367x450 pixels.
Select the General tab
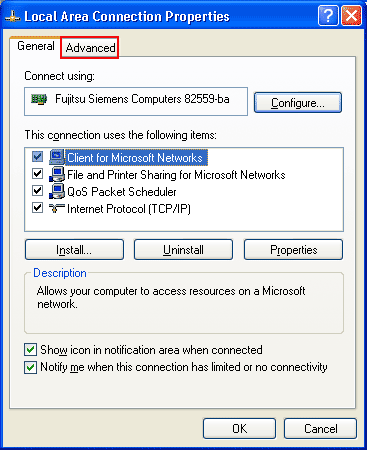(x=36, y=46)
